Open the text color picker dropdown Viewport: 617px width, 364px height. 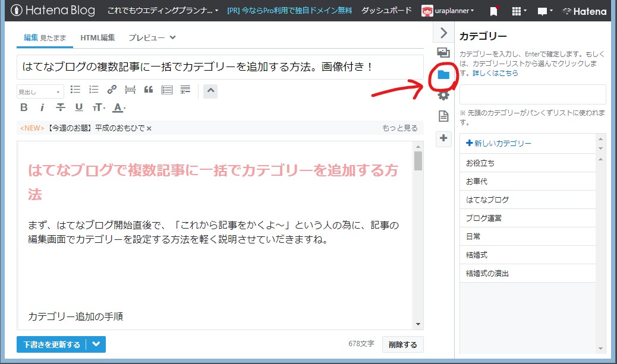coord(124,107)
